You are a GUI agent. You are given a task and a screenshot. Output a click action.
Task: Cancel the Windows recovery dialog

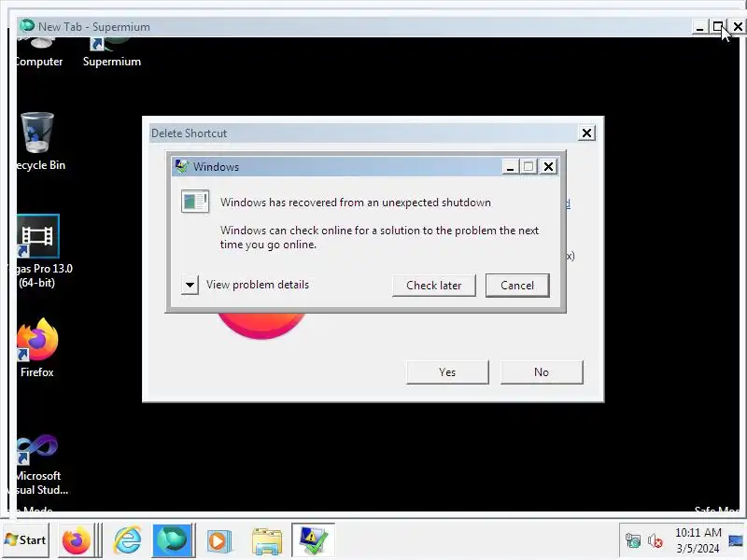coord(517,286)
